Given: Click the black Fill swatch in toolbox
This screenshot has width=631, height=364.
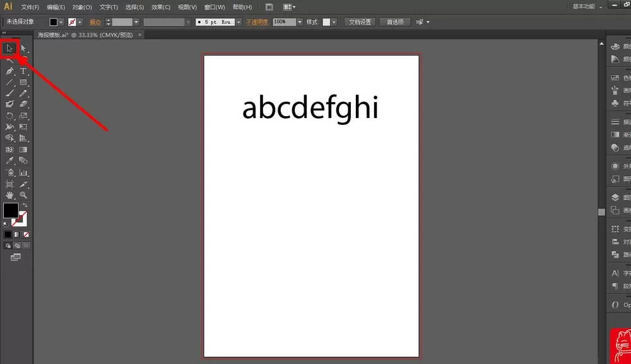Looking at the screenshot, I should [x=11, y=210].
